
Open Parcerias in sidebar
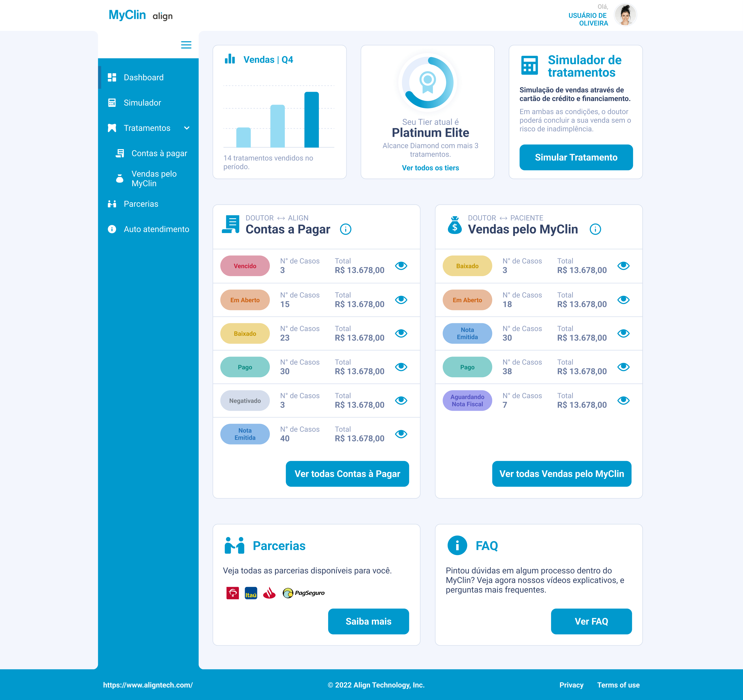[x=148, y=204]
